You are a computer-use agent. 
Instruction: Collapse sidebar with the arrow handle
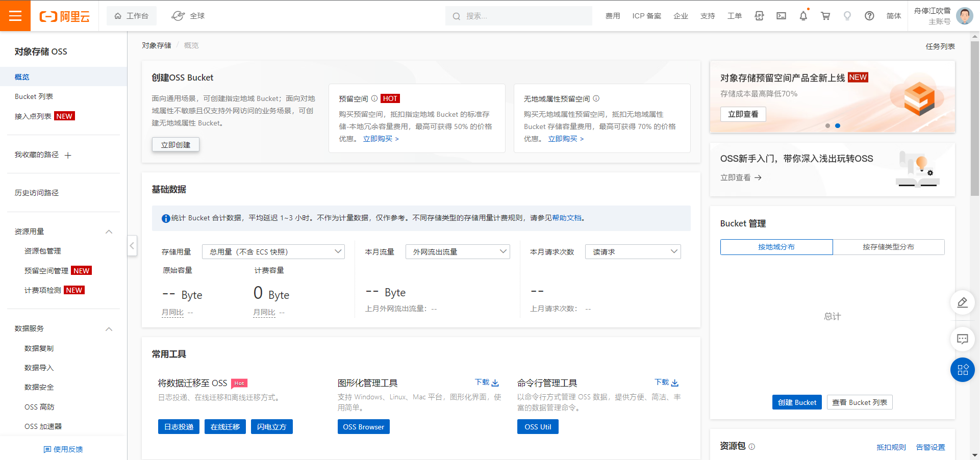point(132,246)
